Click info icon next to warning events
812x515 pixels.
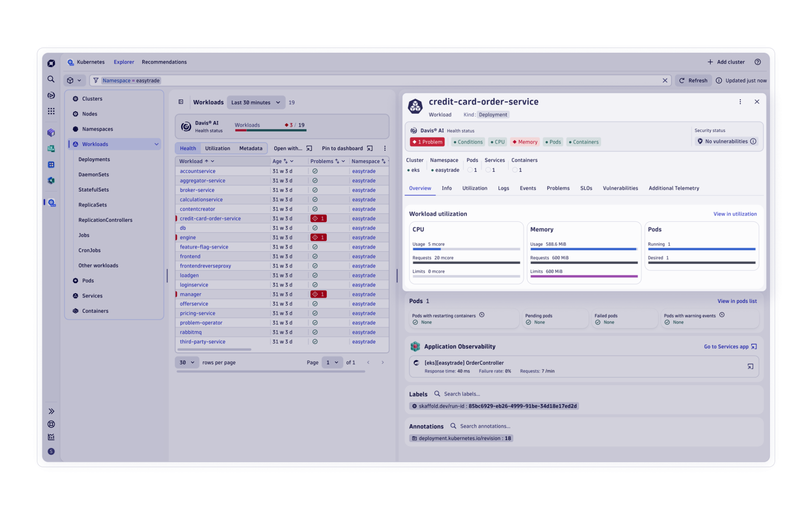[x=721, y=315]
